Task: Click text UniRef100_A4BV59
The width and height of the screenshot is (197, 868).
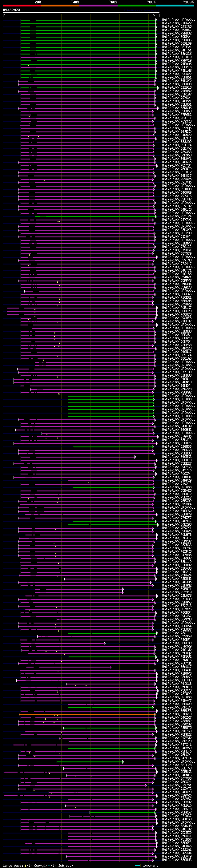Action: pyautogui.click(x=177, y=748)
